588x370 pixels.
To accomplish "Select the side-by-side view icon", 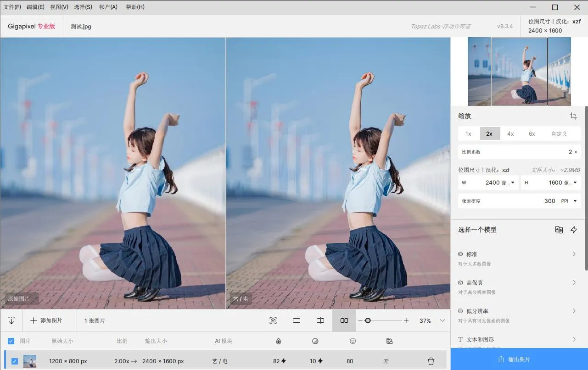I will (x=344, y=320).
